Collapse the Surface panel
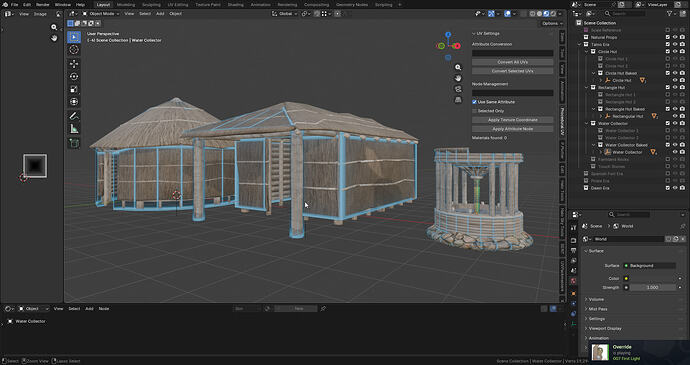Viewport: 690px width, 365px height. coord(596,251)
